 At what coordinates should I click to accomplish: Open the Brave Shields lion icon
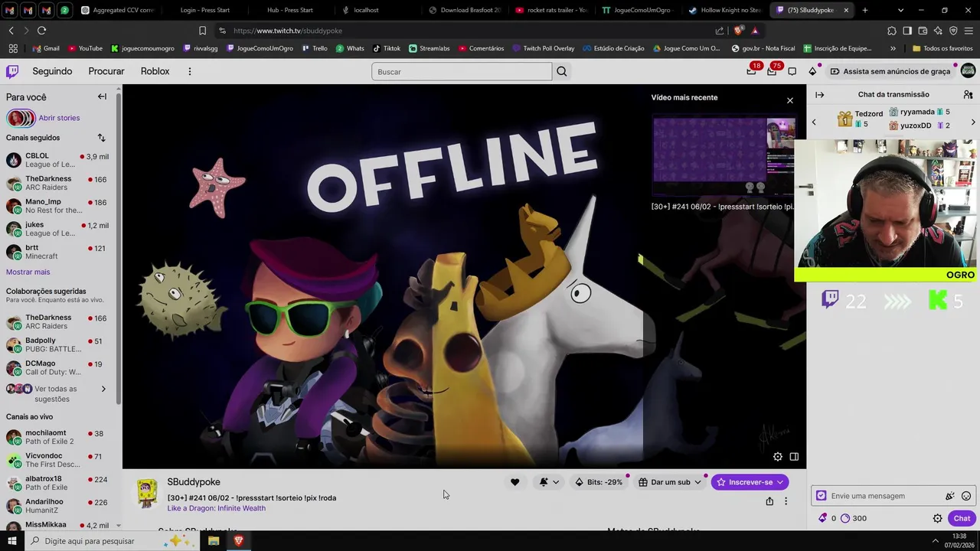coord(738,31)
